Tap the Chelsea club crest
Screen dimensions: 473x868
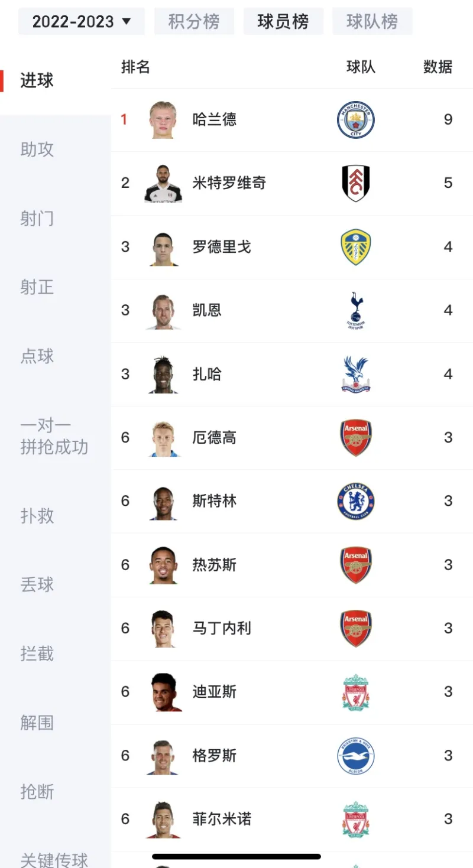click(x=355, y=501)
